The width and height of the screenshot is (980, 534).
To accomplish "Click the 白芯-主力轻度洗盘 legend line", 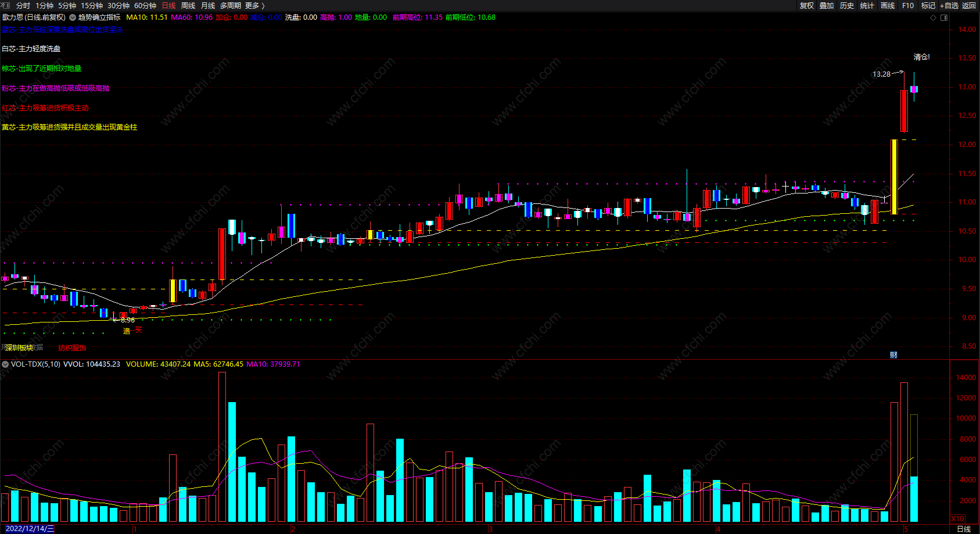I will click(31, 49).
